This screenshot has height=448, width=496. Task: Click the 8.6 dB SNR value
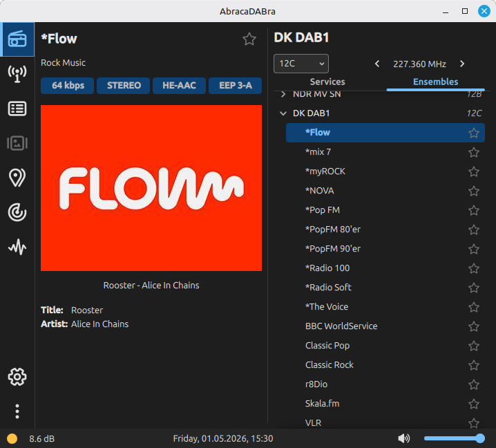coord(41,439)
